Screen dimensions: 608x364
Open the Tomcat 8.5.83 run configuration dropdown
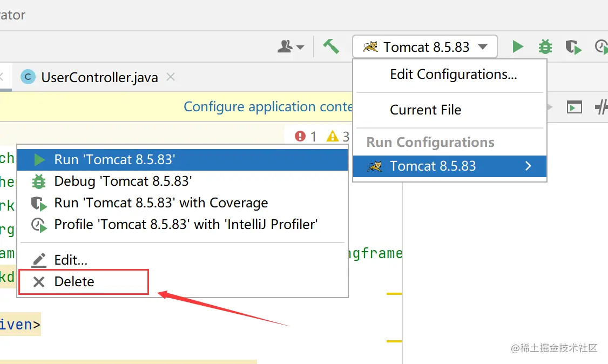[x=425, y=47]
